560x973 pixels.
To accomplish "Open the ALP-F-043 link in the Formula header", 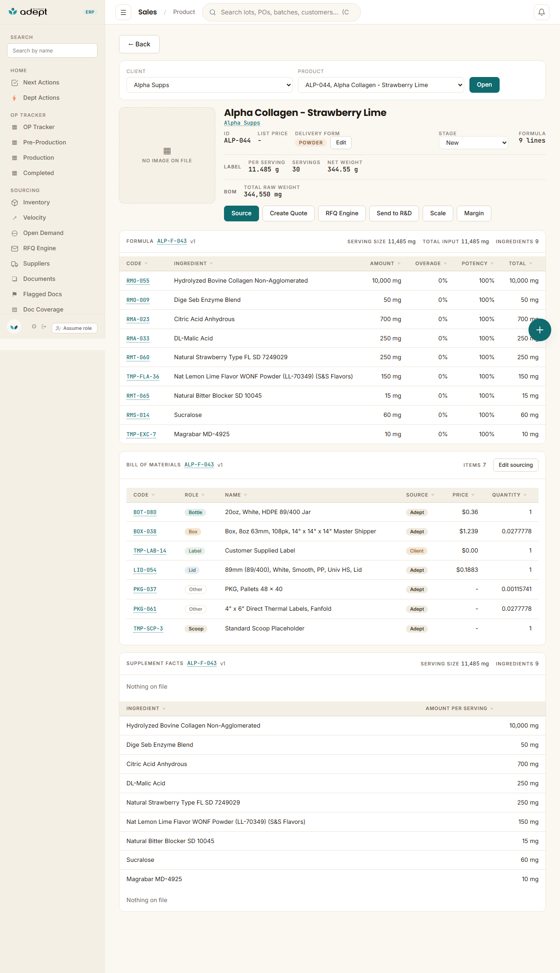I will [x=172, y=241].
